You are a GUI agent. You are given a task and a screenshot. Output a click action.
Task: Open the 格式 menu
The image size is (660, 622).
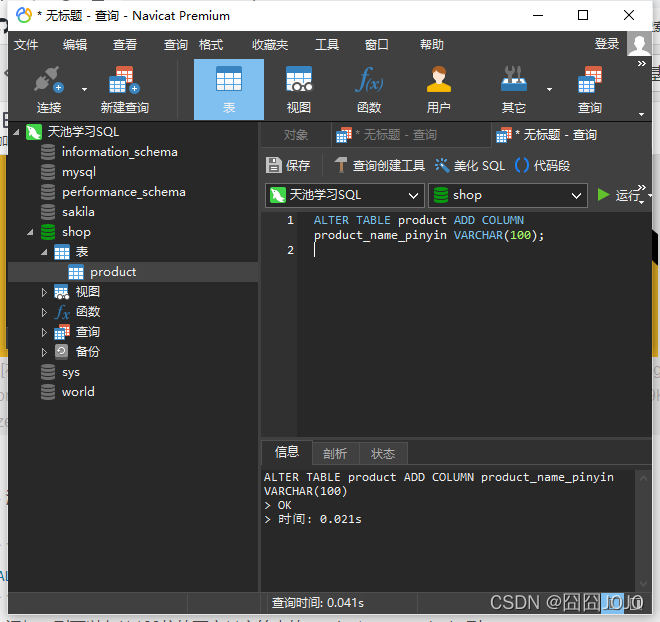pos(211,44)
